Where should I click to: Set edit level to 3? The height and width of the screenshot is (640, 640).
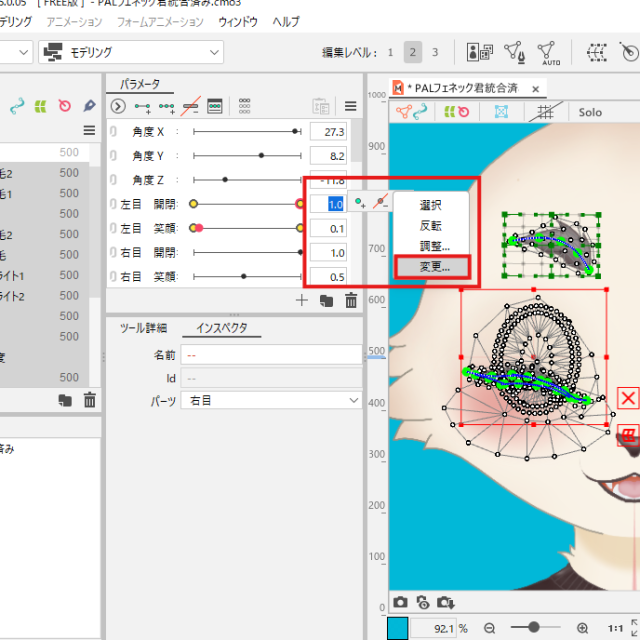[x=435, y=52]
